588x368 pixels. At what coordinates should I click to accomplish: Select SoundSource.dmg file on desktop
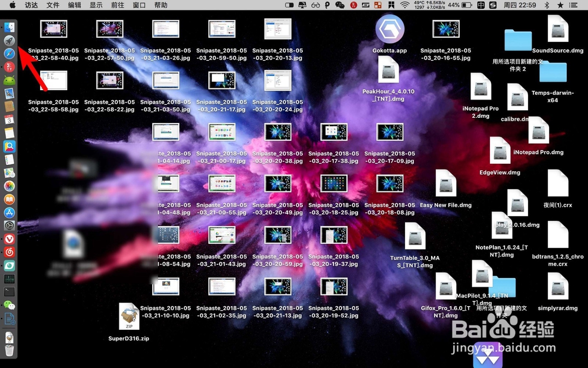tap(557, 29)
